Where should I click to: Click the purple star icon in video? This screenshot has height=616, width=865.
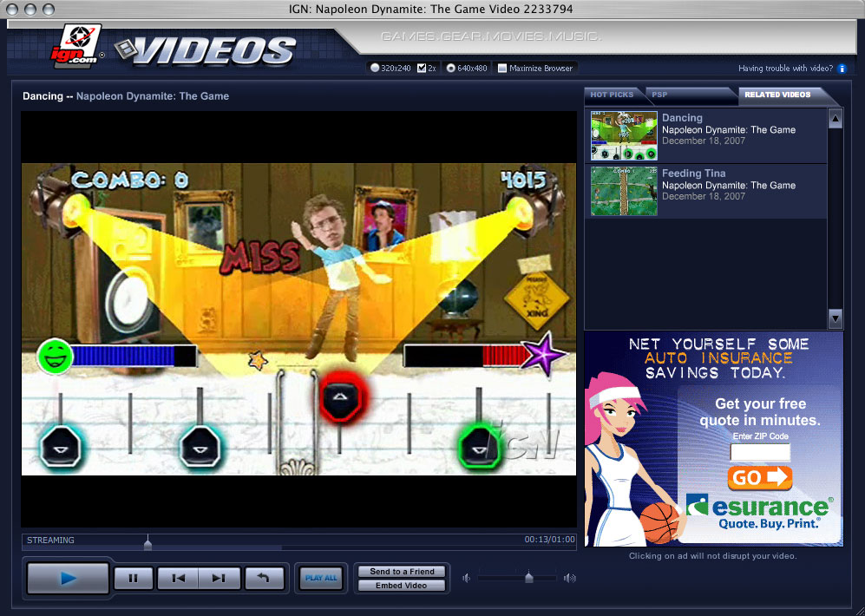tap(545, 355)
